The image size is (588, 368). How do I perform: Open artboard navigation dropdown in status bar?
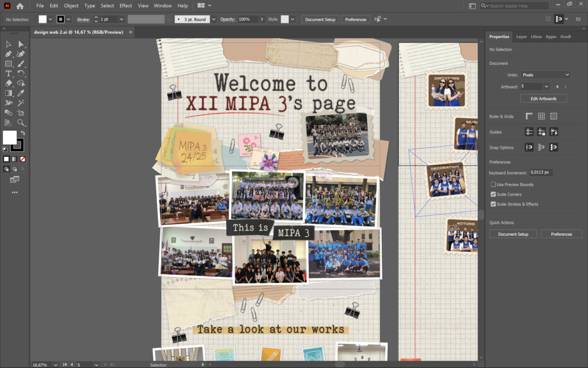point(96,365)
